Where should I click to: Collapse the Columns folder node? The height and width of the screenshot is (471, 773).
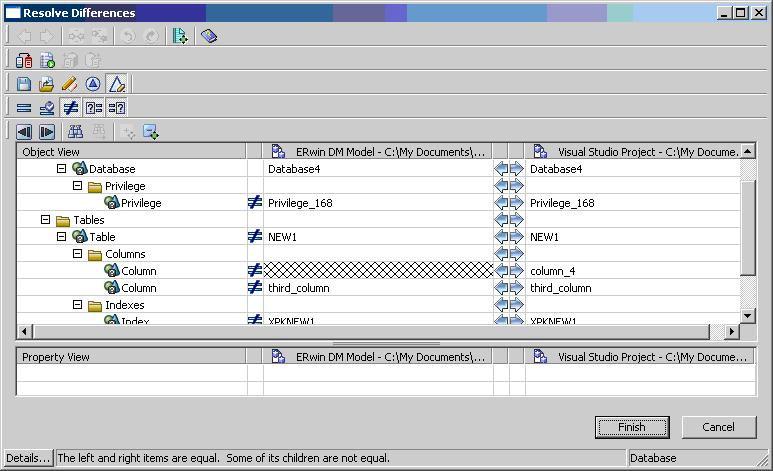[x=77, y=254]
